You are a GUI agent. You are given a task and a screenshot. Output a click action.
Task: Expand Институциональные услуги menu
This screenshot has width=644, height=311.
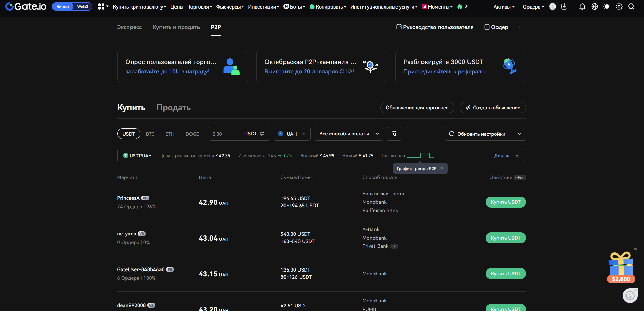pyautogui.click(x=384, y=6)
